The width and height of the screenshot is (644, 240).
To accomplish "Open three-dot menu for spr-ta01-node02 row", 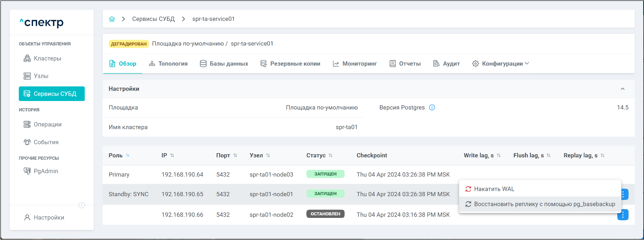I will point(622,215).
